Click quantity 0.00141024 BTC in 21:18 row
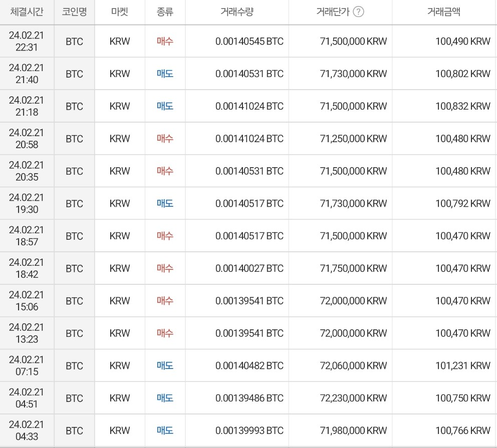 249,106
